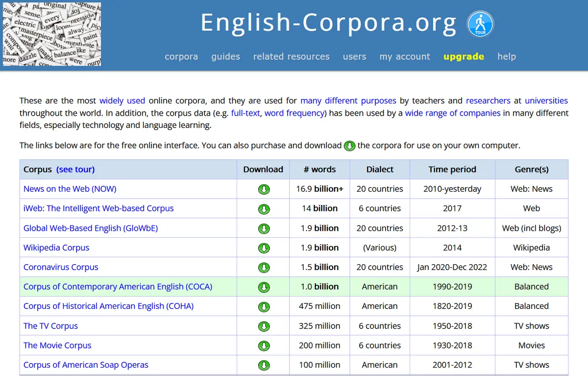Viewport: 588px width, 376px height.
Task: Click the '2010-yesterday' time period cell
Action: pos(452,189)
